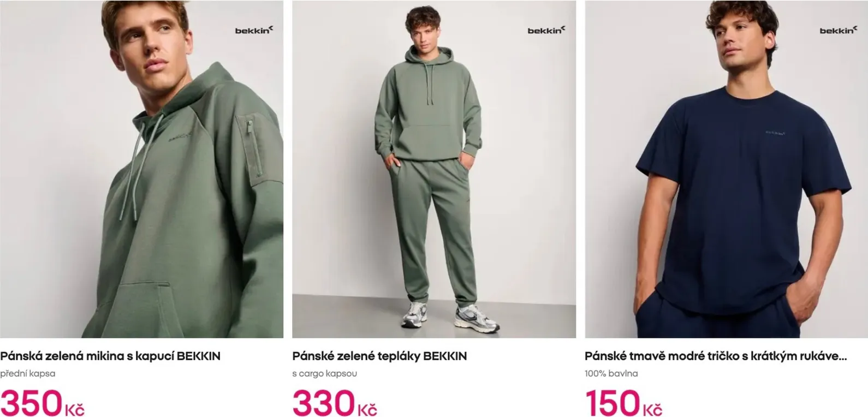Click the 's cargo kapsou' description text
Viewport: 868px width, 417px height.
[324, 373]
